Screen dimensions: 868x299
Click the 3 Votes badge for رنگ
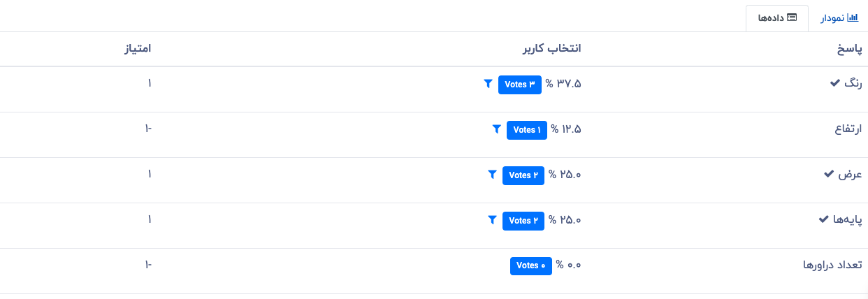pos(520,85)
